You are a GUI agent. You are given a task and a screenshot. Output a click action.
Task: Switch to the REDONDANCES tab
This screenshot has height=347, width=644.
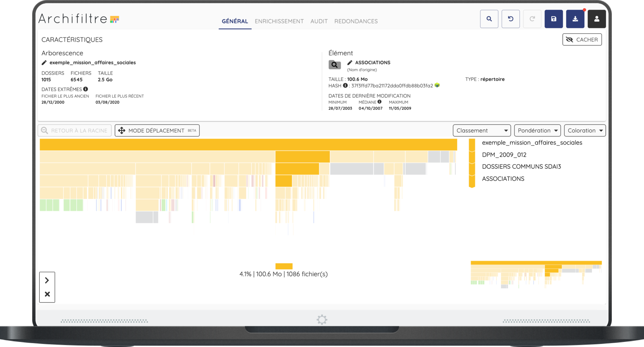pos(356,21)
